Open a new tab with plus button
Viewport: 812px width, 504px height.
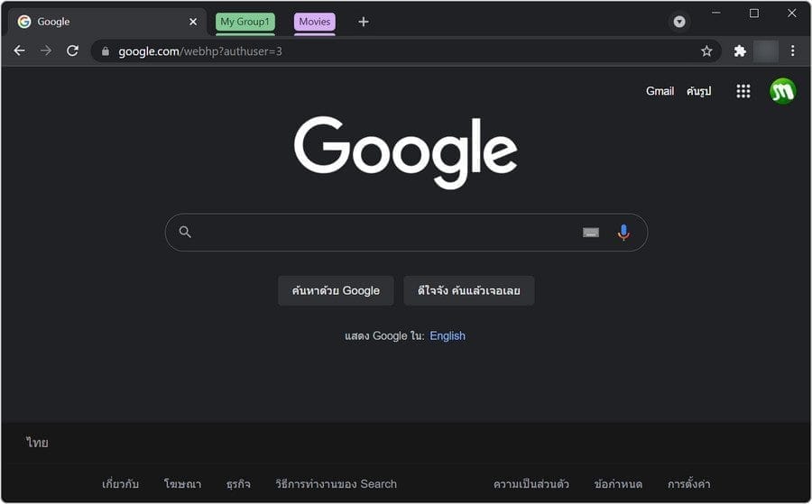[x=364, y=22]
